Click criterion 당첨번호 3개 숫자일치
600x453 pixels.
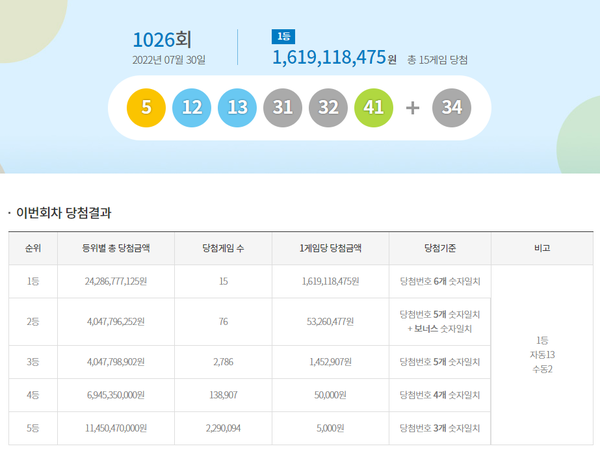[x=440, y=428]
